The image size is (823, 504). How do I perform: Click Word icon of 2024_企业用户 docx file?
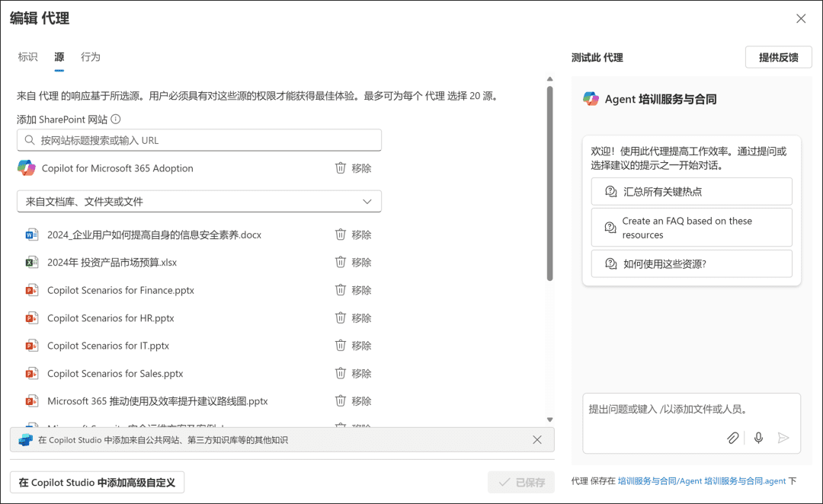(x=31, y=234)
